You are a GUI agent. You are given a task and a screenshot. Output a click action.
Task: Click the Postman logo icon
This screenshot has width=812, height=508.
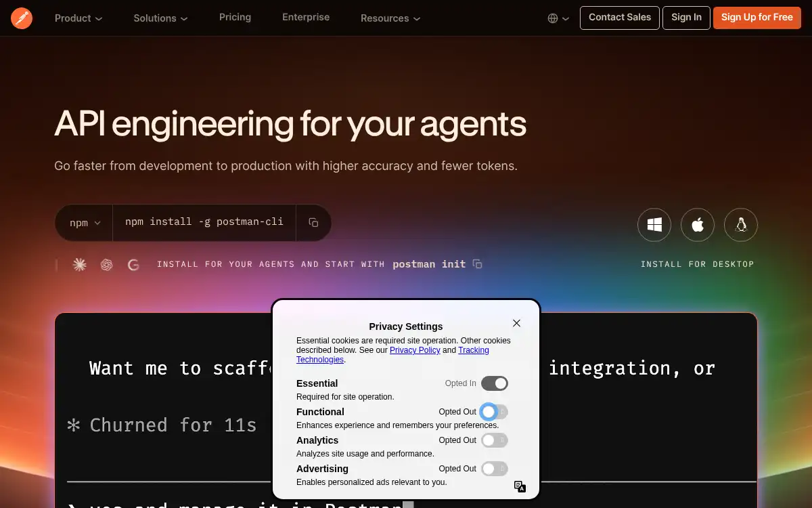22,18
